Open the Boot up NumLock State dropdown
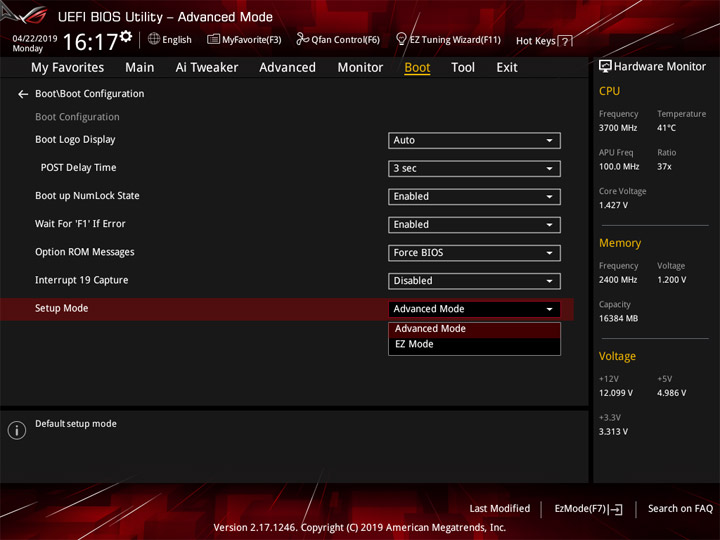Image resolution: width=720 pixels, height=540 pixels. coord(474,197)
